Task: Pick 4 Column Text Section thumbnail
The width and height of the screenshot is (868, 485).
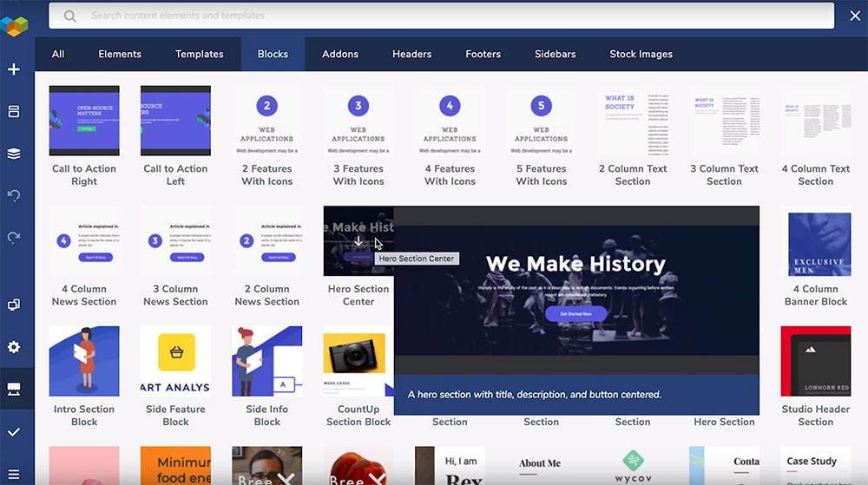Action: 815,121
